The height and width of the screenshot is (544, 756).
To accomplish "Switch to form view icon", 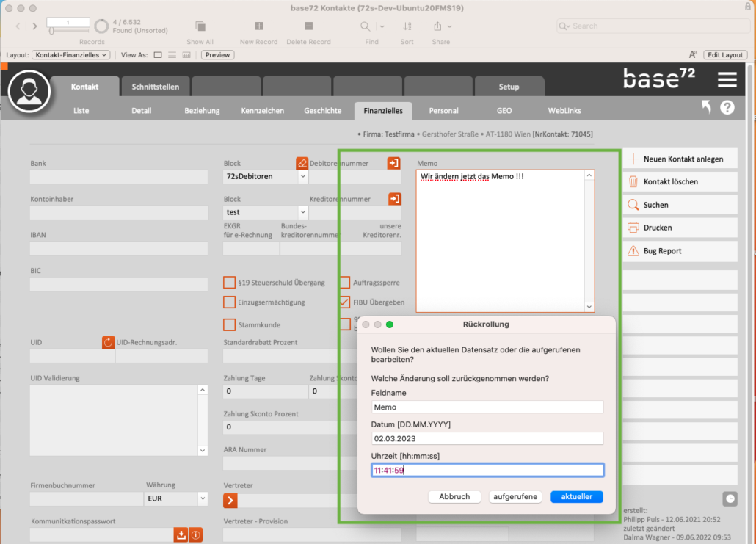I will click(158, 55).
